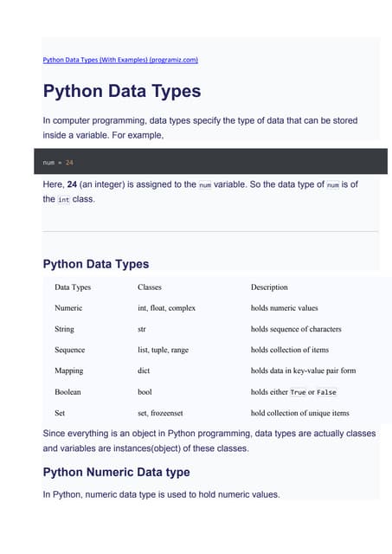Screen dimensions: 392x554
Task: Click the Numeric row cell
Action: point(68,308)
